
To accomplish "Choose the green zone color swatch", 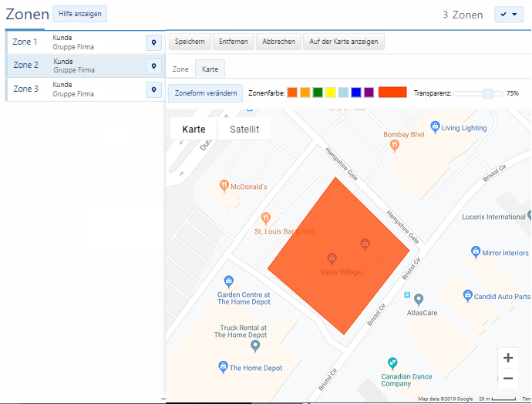I will pyautogui.click(x=318, y=93).
